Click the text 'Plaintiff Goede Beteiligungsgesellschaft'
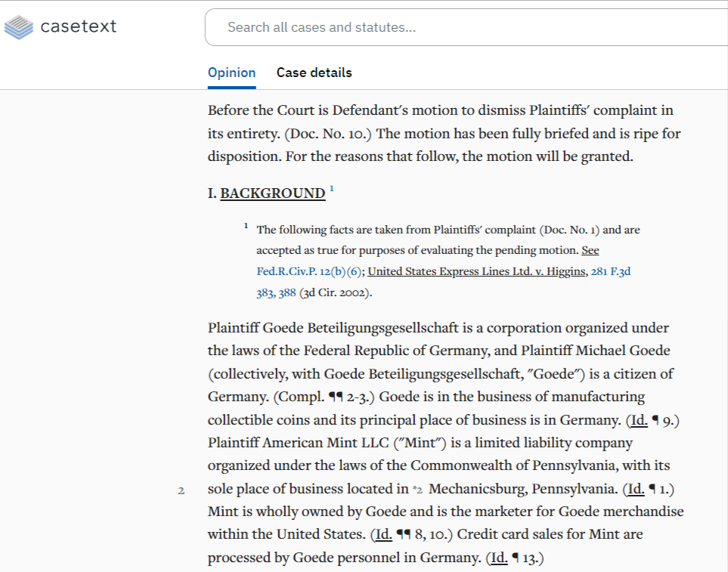The height and width of the screenshot is (572, 728). [333, 328]
